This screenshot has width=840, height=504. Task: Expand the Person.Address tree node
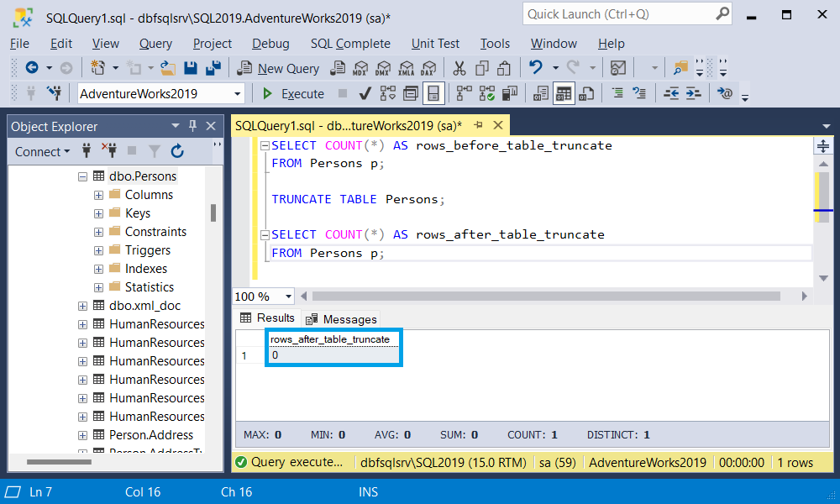81,434
